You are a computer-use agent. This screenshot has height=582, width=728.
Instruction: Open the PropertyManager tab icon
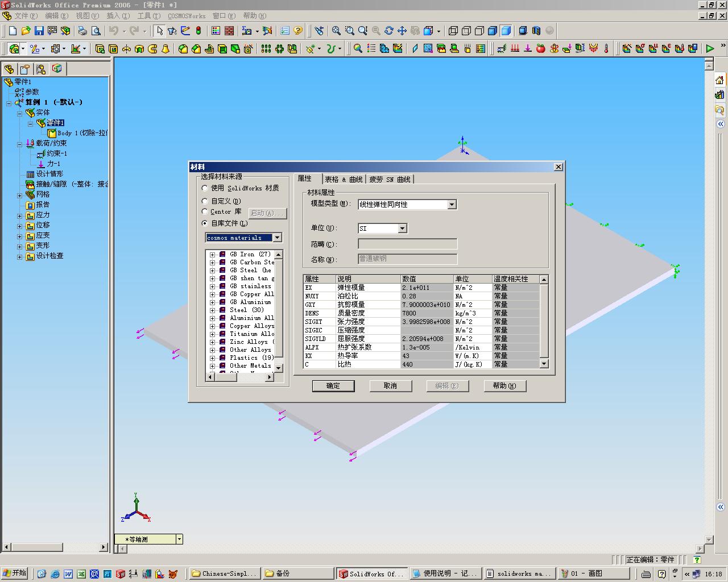tap(25, 69)
